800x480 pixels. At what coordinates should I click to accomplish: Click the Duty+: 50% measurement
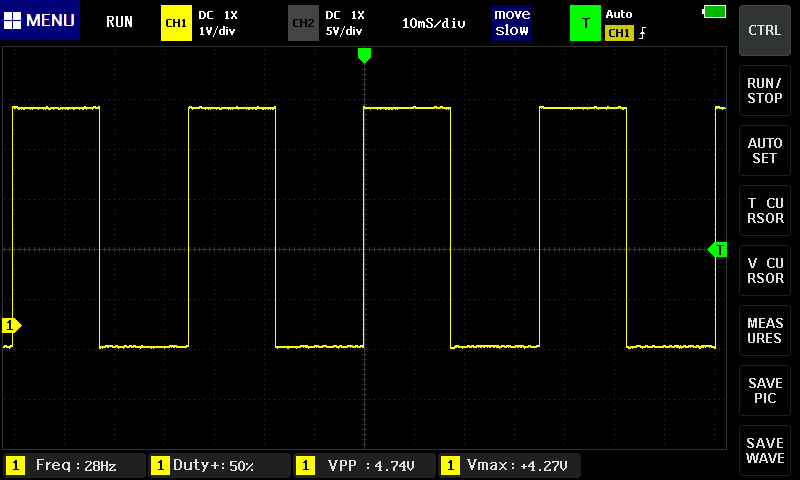219,465
